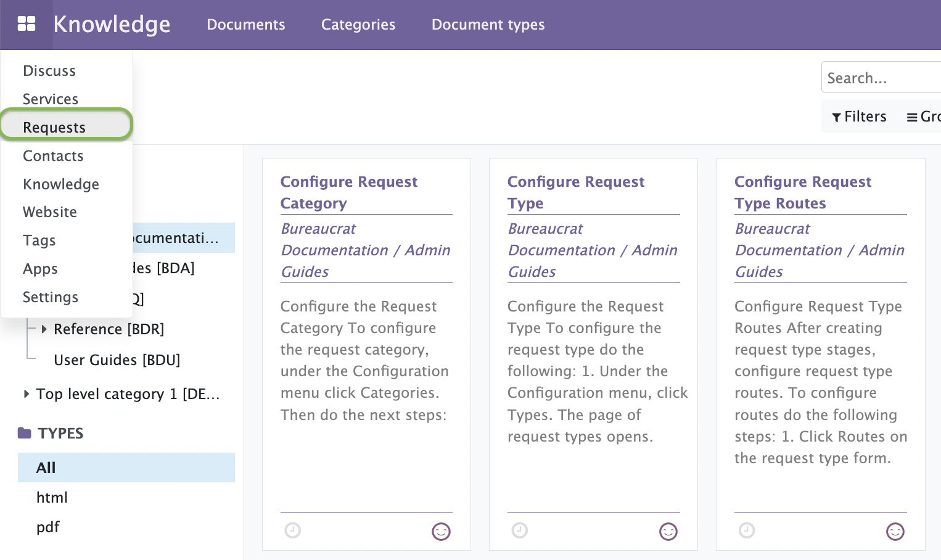941x560 pixels.
Task: Select the All type filter
Action: (x=126, y=467)
